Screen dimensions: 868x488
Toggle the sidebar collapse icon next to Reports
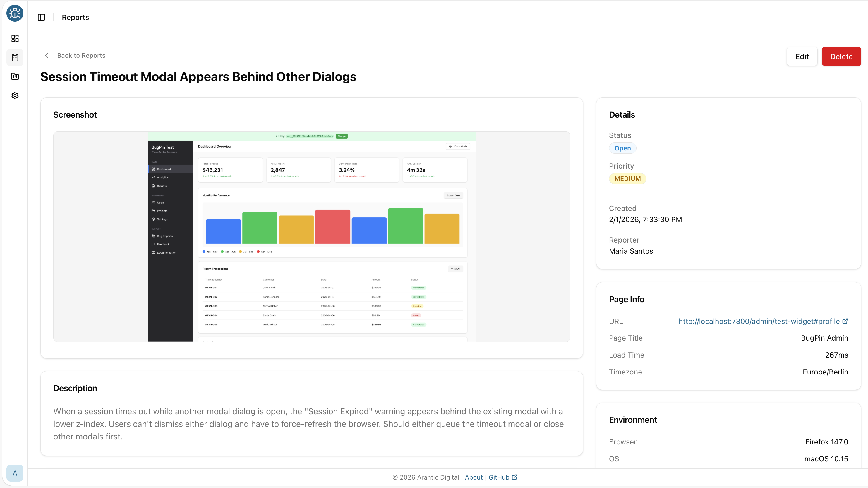(x=41, y=17)
